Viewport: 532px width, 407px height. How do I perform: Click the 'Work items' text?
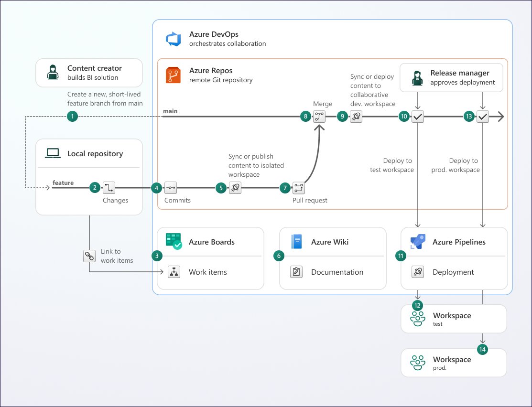(x=207, y=272)
